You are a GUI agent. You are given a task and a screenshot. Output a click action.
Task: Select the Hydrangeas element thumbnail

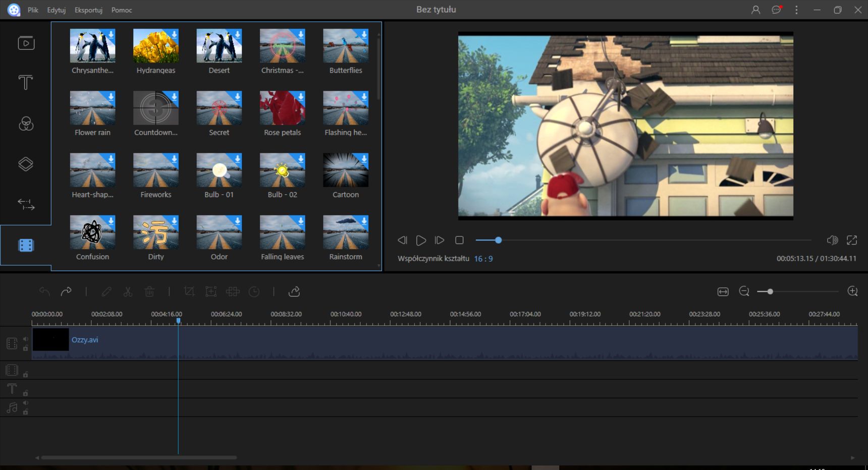[x=156, y=45]
